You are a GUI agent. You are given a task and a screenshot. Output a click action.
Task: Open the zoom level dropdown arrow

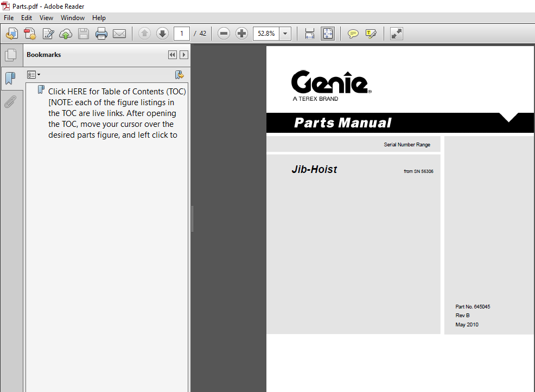coord(285,34)
